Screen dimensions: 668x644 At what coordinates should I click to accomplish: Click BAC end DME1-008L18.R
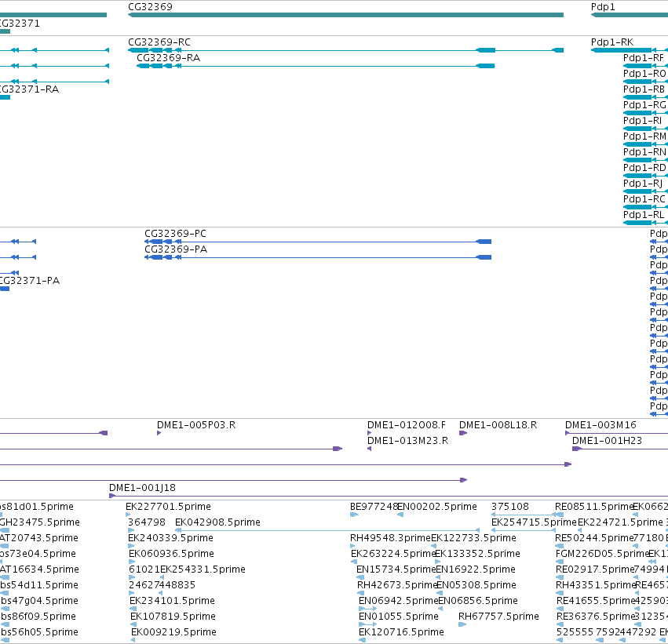tap(498, 425)
